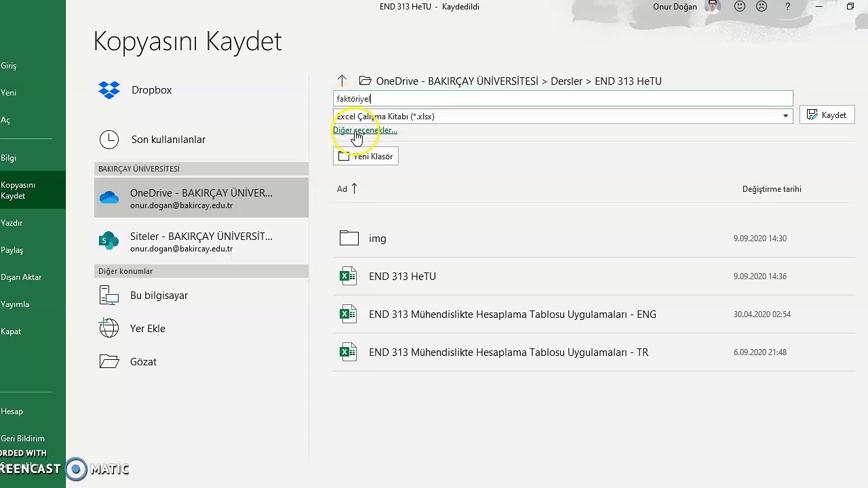Click the Gözat folder icon
The image size is (868, 488).
point(109,361)
